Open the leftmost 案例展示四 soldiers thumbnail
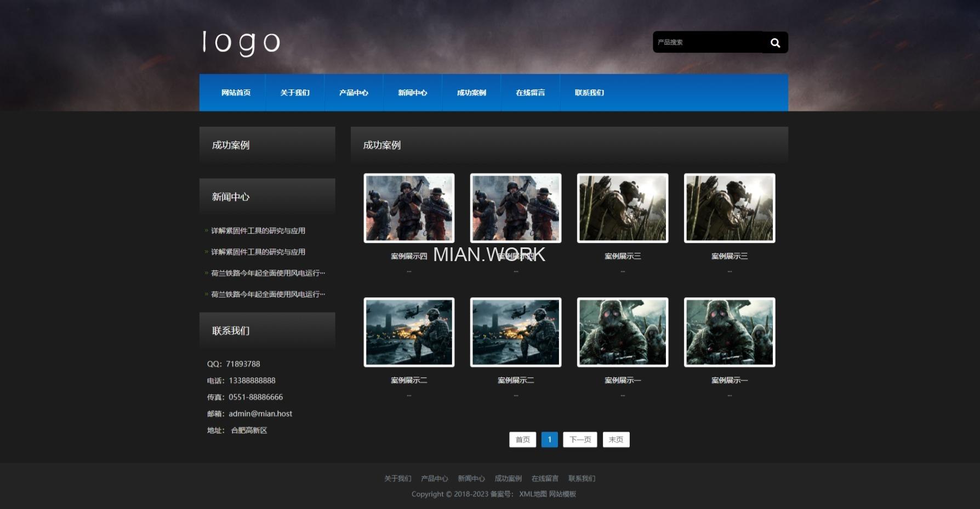This screenshot has height=509, width=980. [409, 208]
